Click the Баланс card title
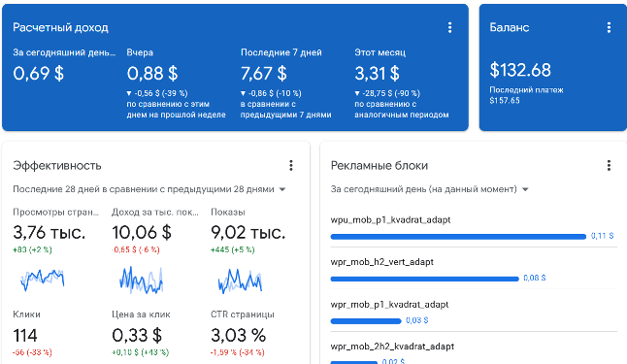Image resolution: width=627 pixels, height=364 pixels. click(510, 27)
